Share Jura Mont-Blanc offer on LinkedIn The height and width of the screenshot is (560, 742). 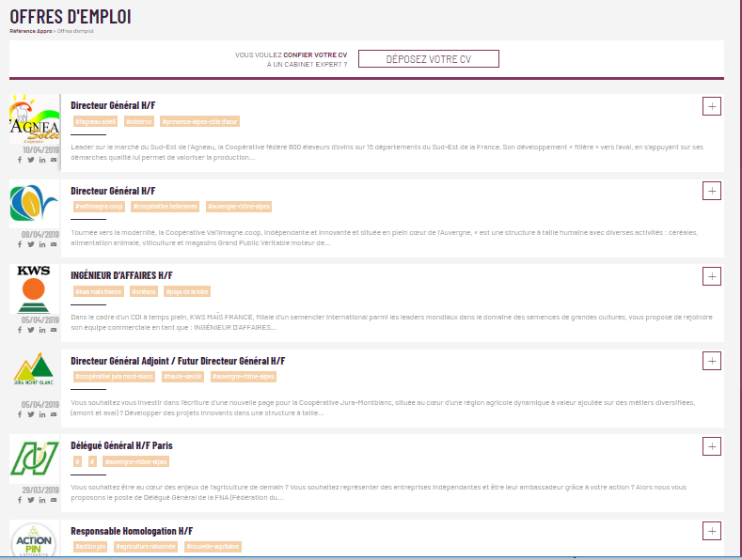(x=42, y=414)
